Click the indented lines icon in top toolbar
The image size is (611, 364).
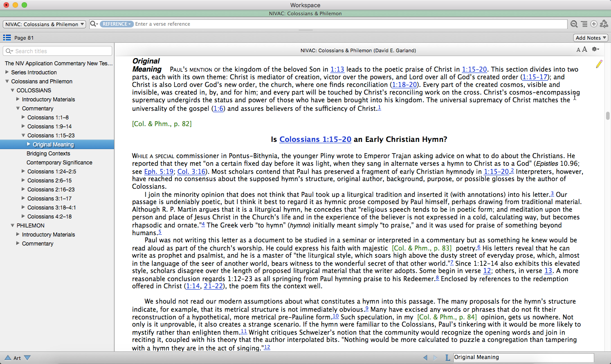click(584, 24)
